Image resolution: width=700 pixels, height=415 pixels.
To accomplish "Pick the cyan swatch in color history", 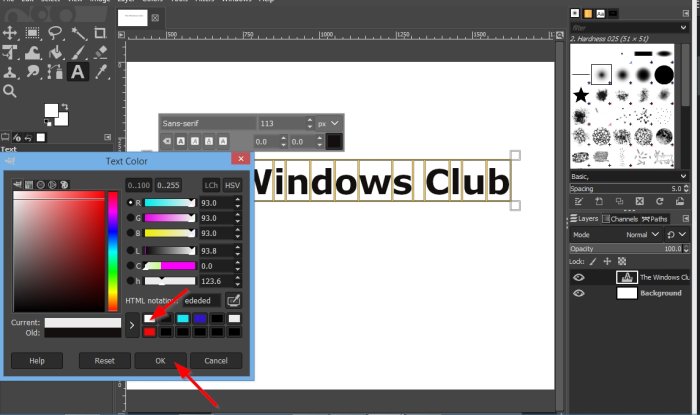I will pos(183,318).
